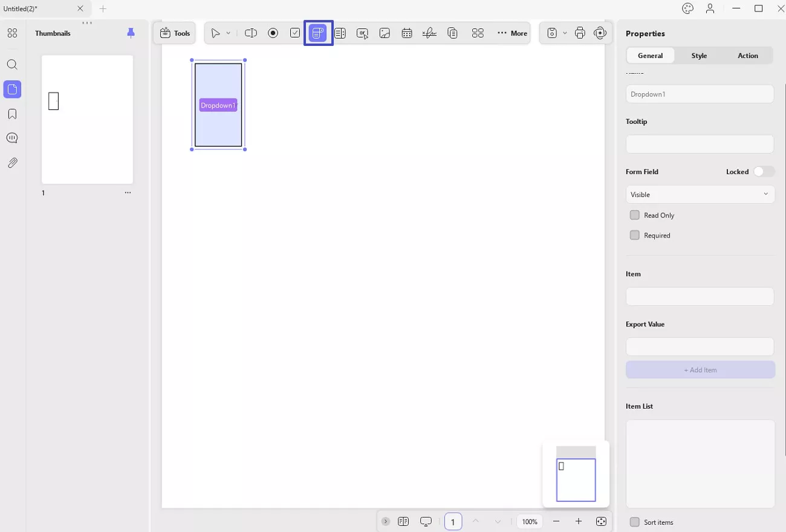The height and width of the screenshot is (532, 786).
Task: Open the Visible dropdown
Action: (x=700, y=195)
